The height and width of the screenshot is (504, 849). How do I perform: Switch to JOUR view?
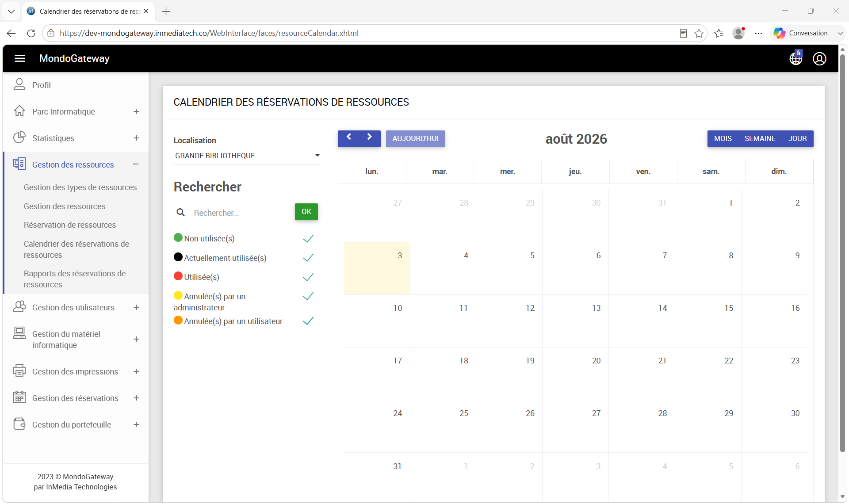(797, 138)
